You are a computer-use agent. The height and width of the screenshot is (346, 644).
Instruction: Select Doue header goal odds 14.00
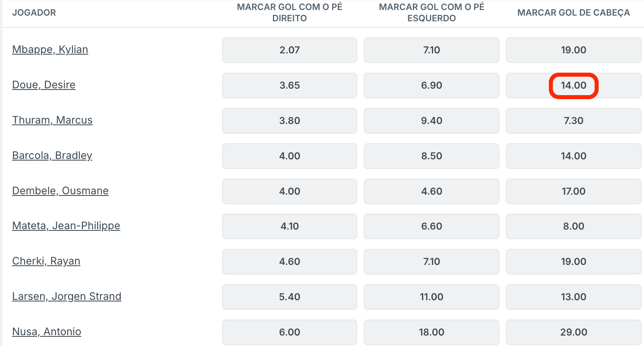point(574,85)
